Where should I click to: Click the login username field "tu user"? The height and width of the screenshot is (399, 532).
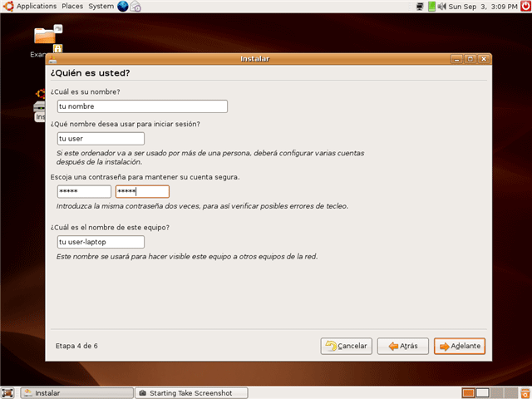100,139
